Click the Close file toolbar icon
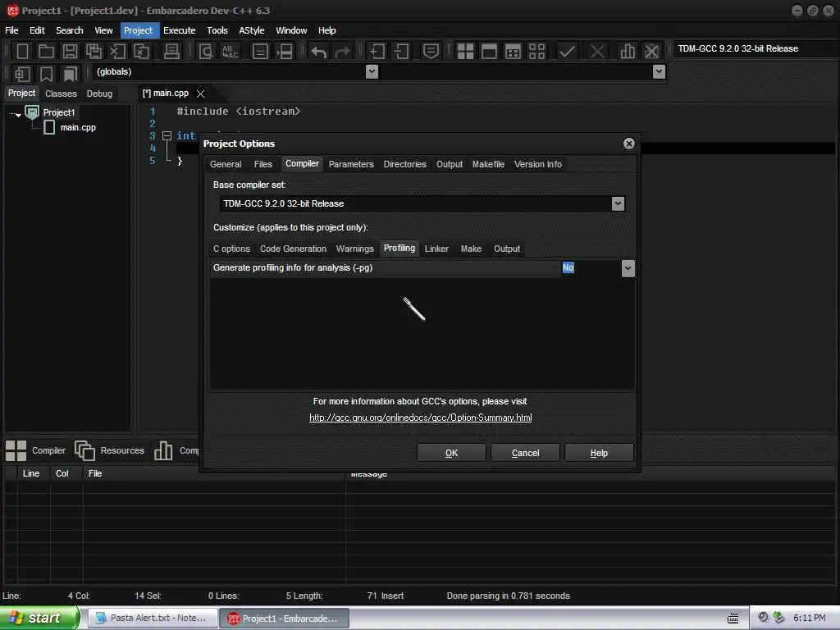The image size is (840, 630). click(x=117, y=52)
